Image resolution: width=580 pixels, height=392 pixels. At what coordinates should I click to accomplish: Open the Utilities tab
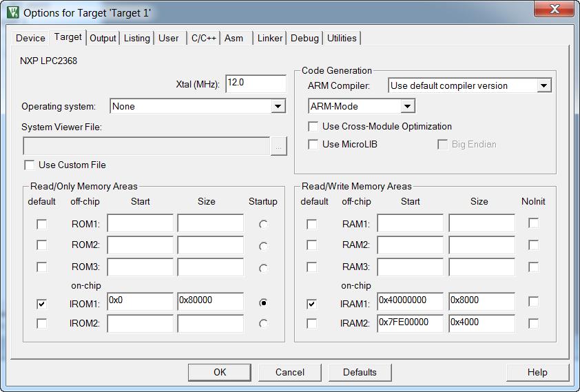click(342, 38)
